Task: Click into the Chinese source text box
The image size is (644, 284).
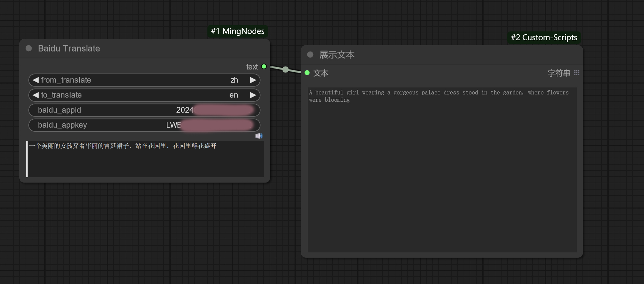Action: [x=145, y=160]
